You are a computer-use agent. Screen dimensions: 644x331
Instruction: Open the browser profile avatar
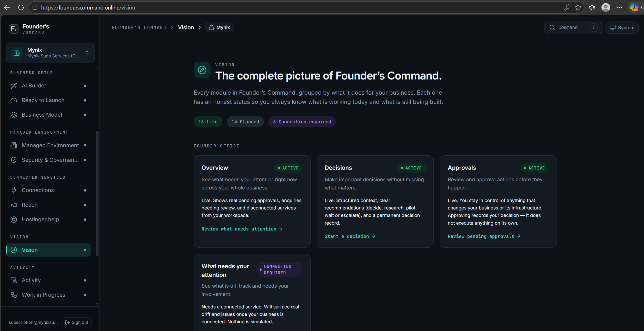(x=606, y=7)
